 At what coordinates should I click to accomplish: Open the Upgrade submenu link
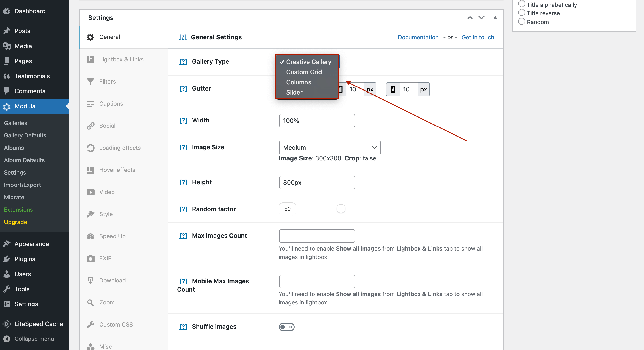click(x=15, y=222)
